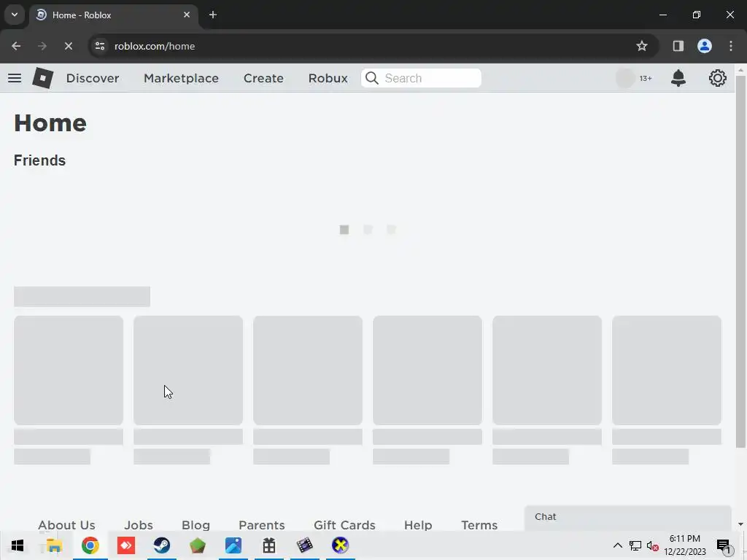Open the muted volume tray icon
The height and width of the screenshot is (560, 747).
coord(653,546)
